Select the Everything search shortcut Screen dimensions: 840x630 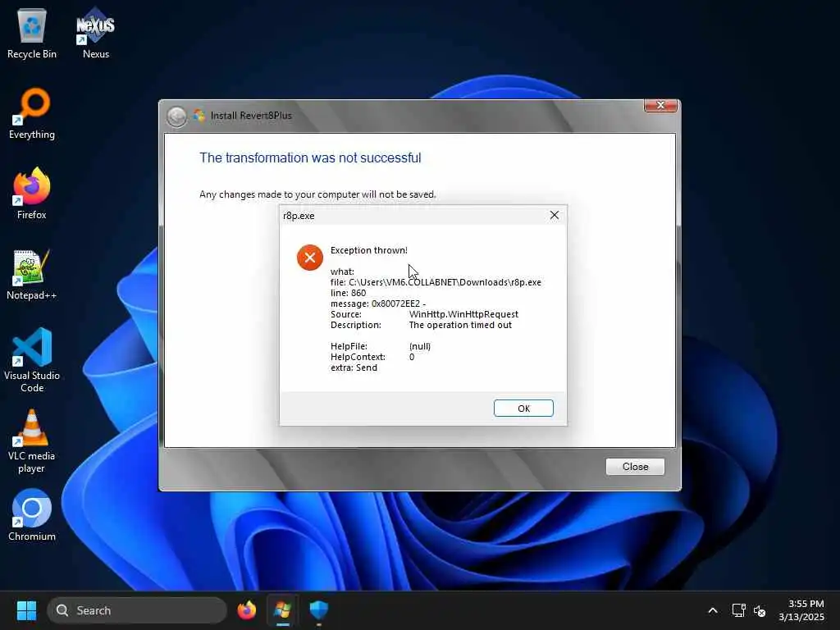(x=32, y=113)
